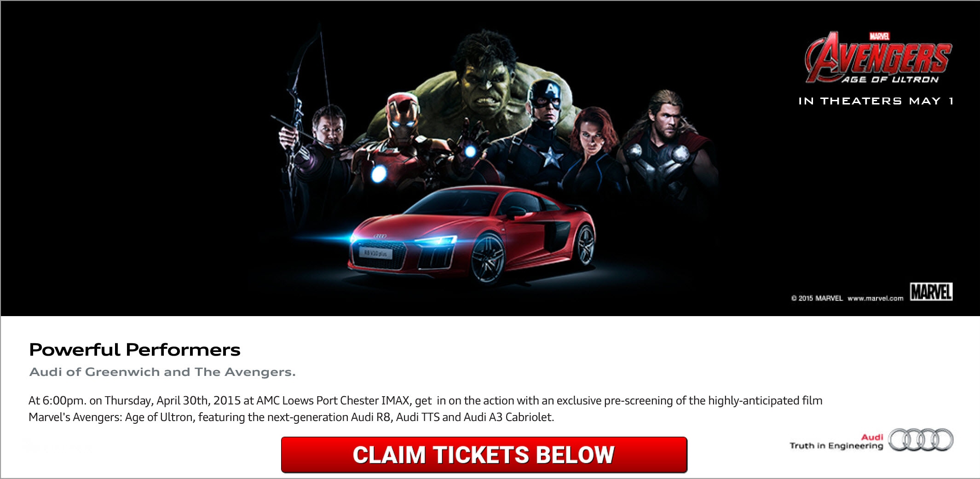Screen dimensions: 980x479
Task: Click the In Theaters May 1 text
Action: point(876,101)
